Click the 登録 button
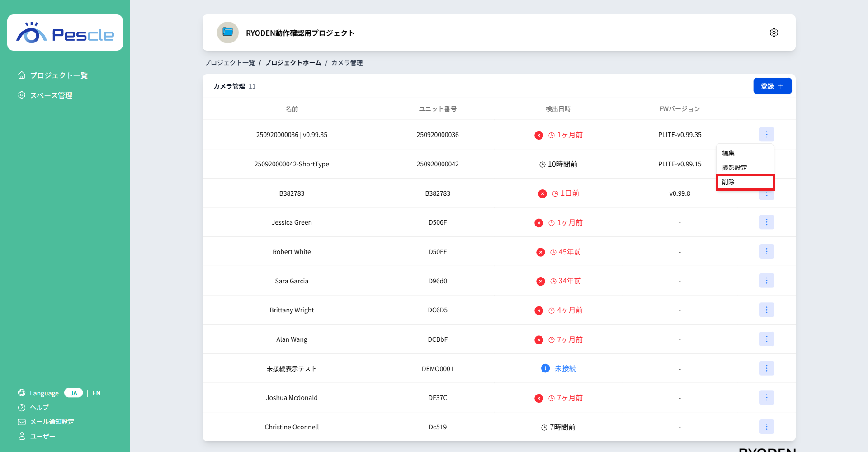 pos(772,86)
